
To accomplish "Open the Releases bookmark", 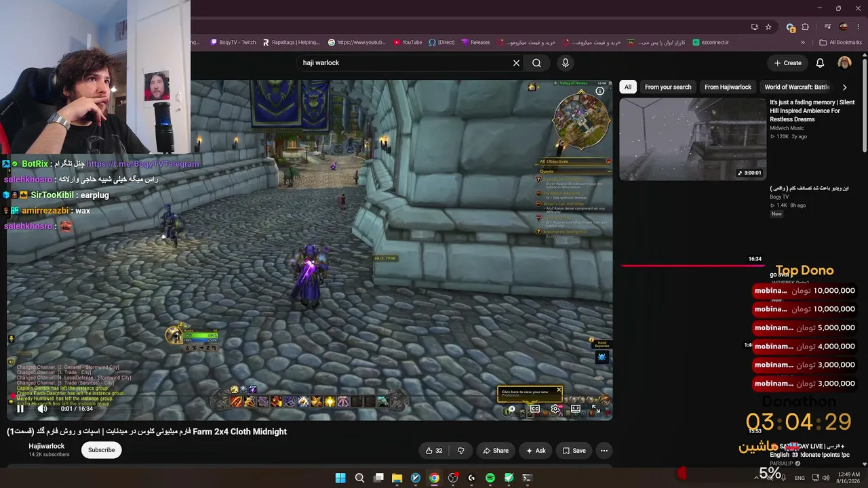I will [475, 42].
